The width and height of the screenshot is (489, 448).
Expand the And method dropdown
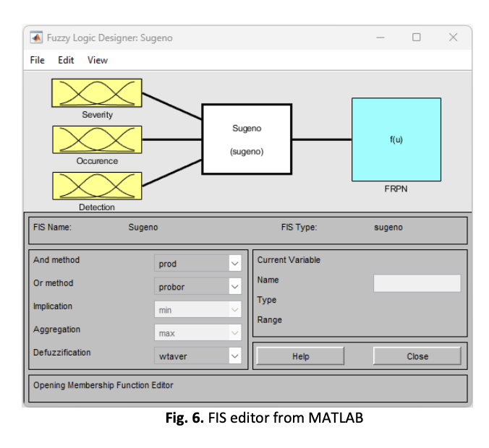coord(197,264)
